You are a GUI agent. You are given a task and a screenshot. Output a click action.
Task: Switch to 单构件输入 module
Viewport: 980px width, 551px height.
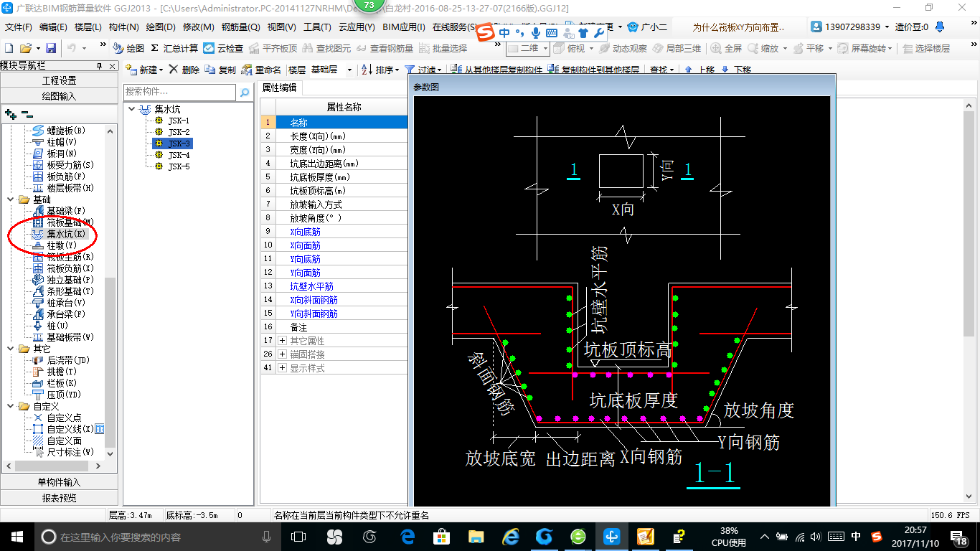click(x=59, y=482)
